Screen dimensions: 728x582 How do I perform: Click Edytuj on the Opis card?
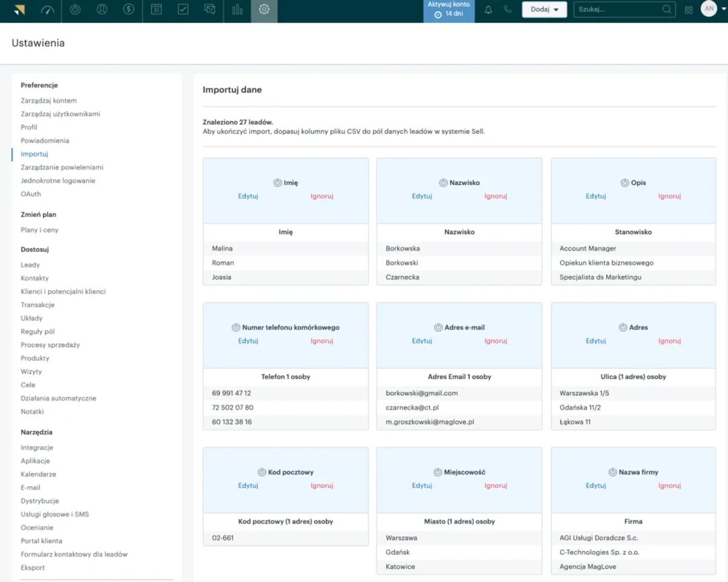coord(596,196)
